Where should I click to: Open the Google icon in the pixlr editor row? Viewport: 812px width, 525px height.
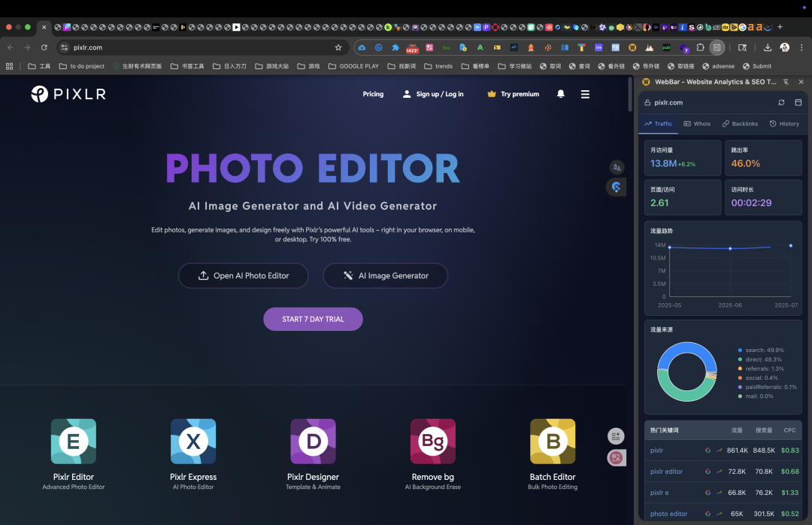pos(708,472)
